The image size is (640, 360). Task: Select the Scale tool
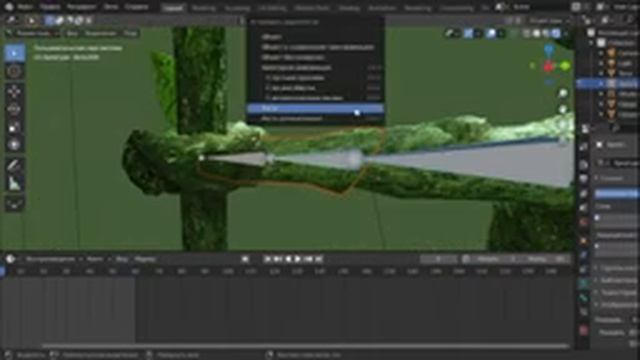pos(14,127)
